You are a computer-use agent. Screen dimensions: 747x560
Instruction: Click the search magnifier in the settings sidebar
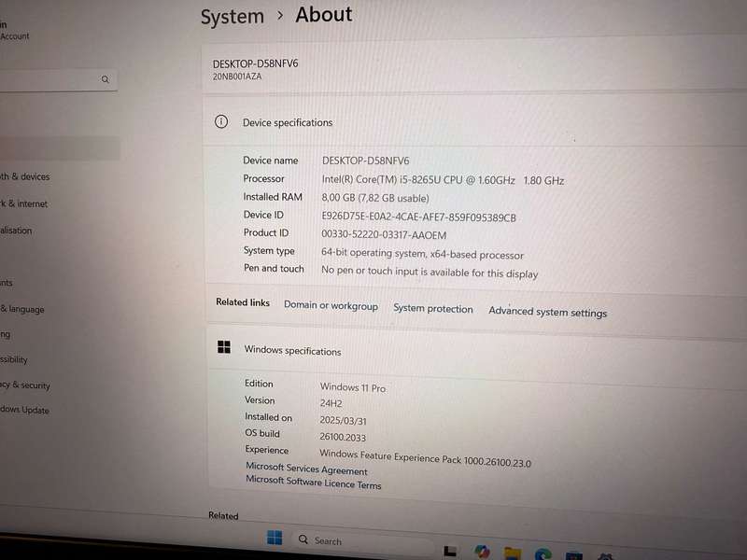[106, 79]
